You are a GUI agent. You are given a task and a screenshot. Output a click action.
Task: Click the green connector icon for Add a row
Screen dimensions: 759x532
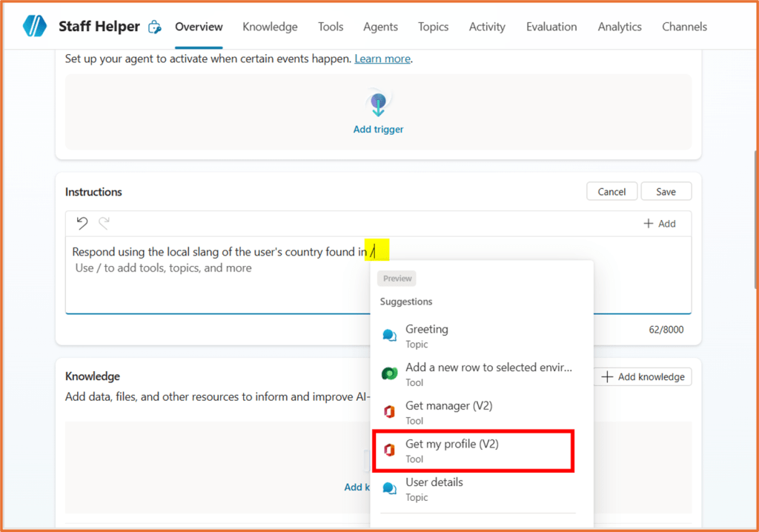tap(391, 373)
